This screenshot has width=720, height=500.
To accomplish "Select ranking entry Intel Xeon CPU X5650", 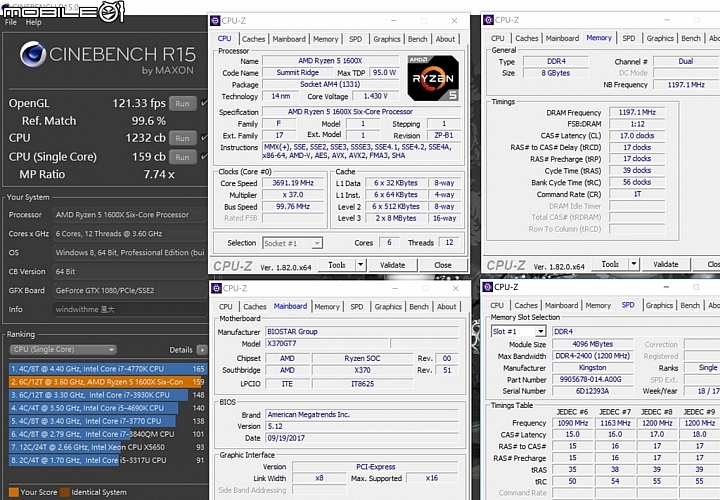I will point(107,447).
